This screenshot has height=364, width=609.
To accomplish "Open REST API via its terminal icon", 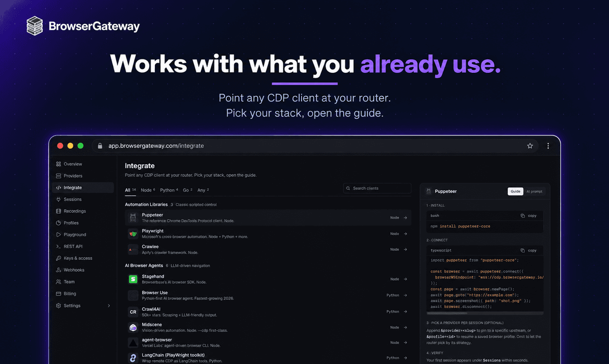I will pyautogui.click(x=59, y=246).
